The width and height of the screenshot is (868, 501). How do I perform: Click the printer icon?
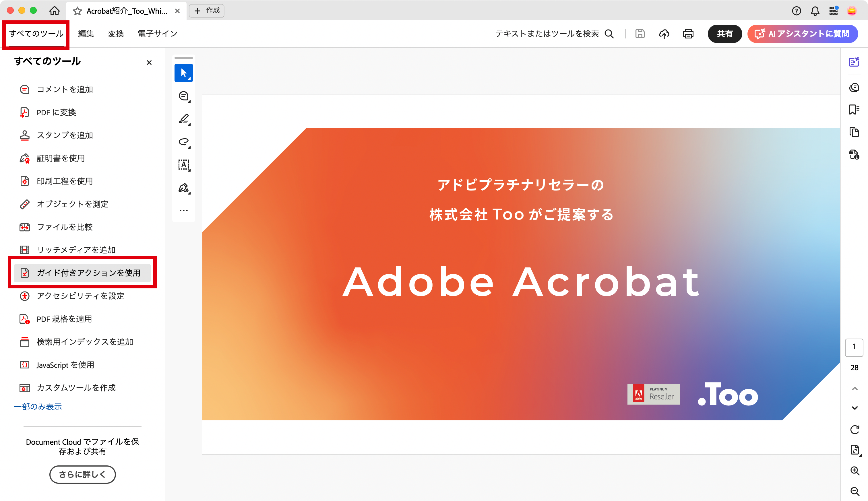688,34
